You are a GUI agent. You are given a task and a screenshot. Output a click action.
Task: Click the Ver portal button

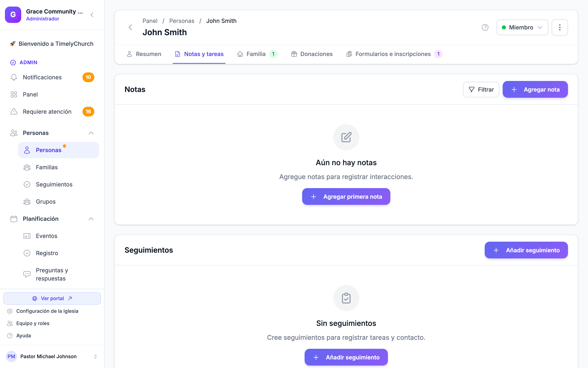[x=52, y=298]
